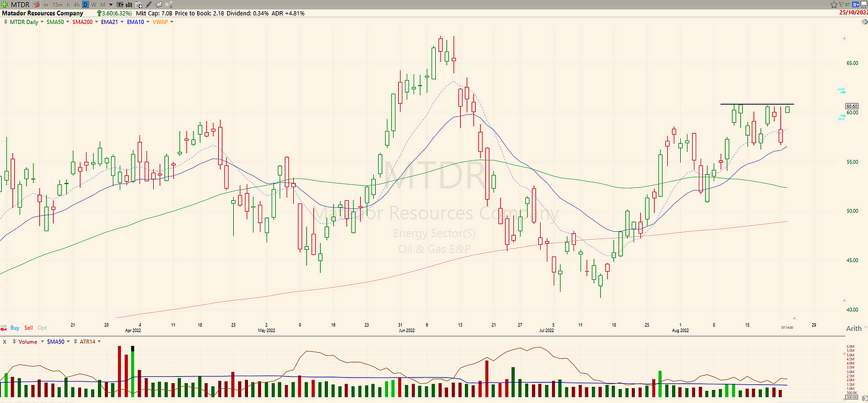Click the horizontal resistance trendline
The width and height of the screenshot is (868, 403).
756,104
